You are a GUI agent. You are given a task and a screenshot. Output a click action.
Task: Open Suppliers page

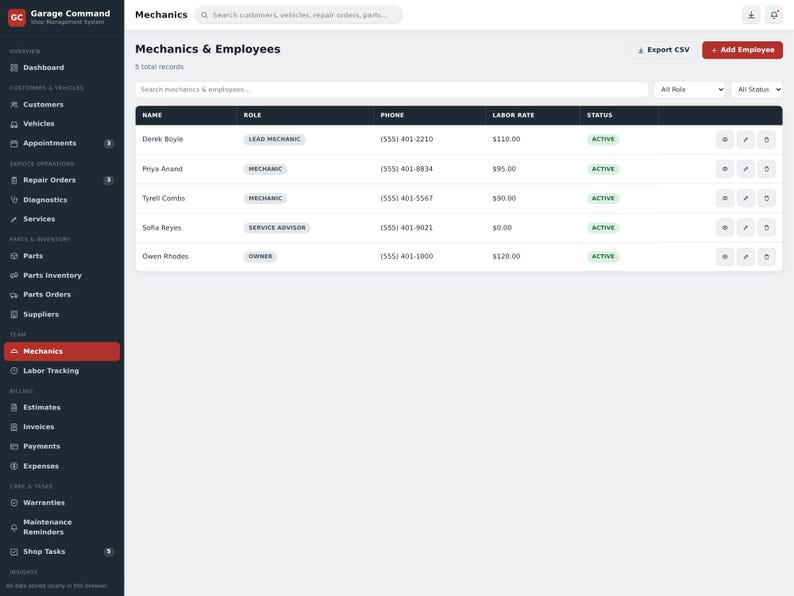click(62, 314)
